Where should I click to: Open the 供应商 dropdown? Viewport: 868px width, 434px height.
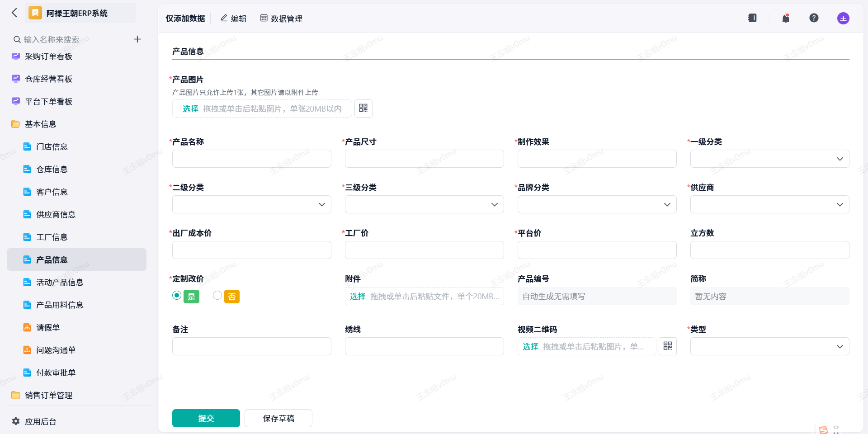(x=769, y=204)
